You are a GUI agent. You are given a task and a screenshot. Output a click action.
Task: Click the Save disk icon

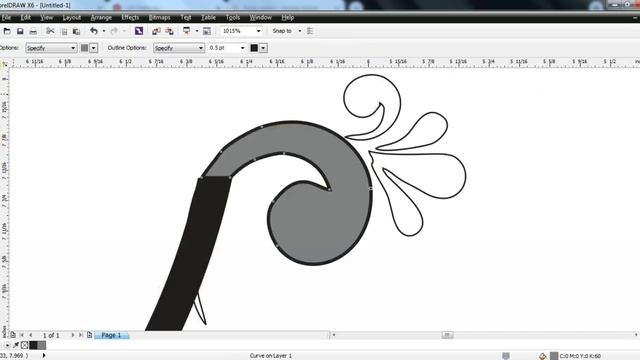tap(20, 31)
